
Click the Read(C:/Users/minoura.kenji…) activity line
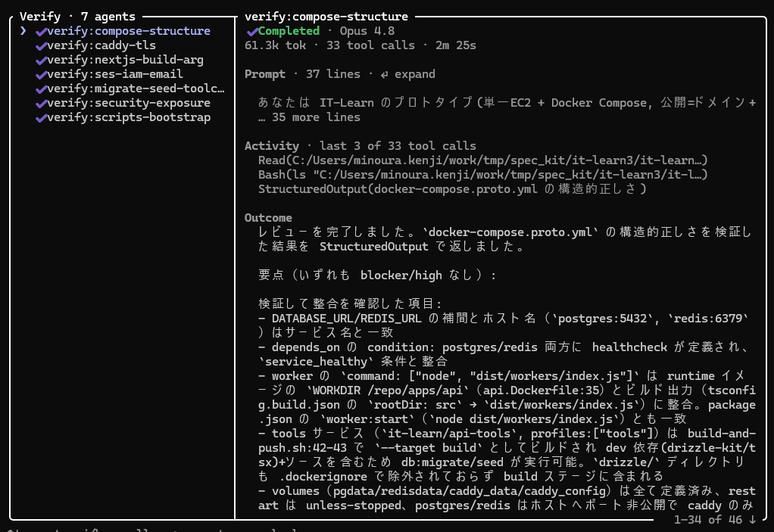pos(482,160)
